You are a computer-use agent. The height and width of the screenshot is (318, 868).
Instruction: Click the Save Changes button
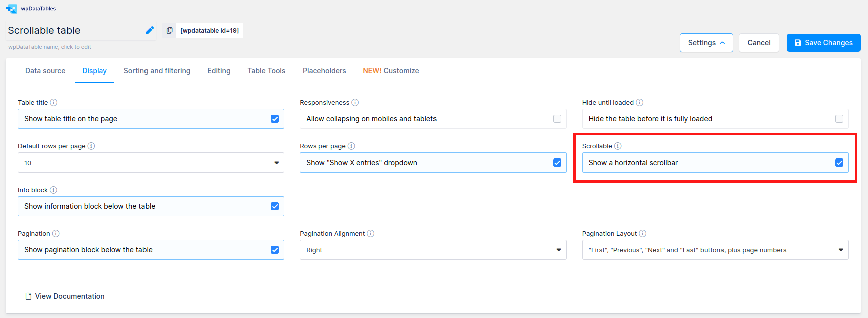pyautogui.click(x=823, y=43)
